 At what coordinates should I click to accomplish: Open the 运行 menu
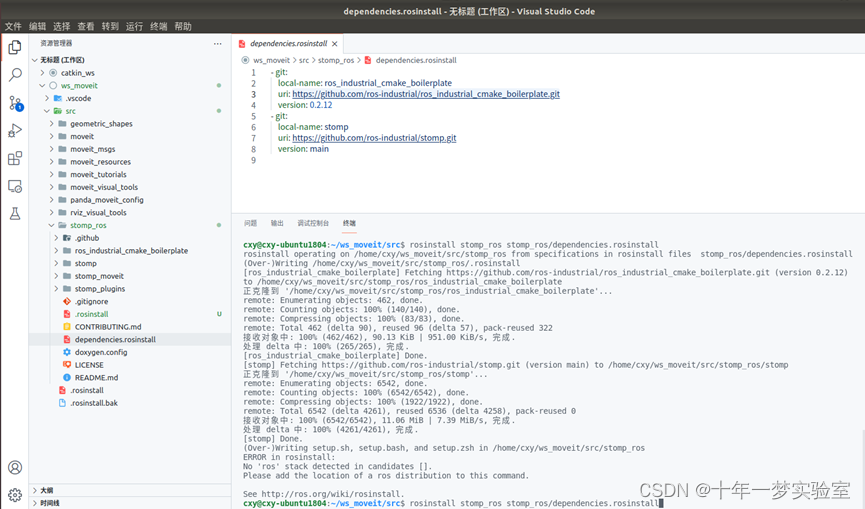click(x=135, y=26)
